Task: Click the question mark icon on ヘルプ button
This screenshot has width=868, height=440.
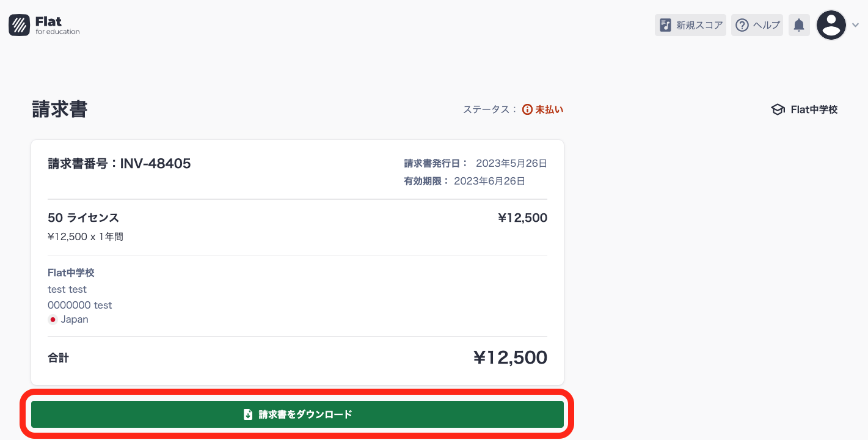Action: click(x=742, y=24)
